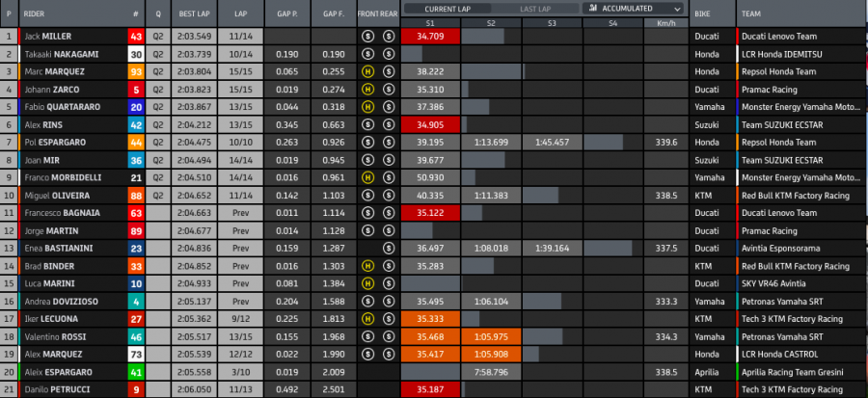
Task: Click Fabio Quartararo's front hard tyre icon
Action: (x=366, y=107)
